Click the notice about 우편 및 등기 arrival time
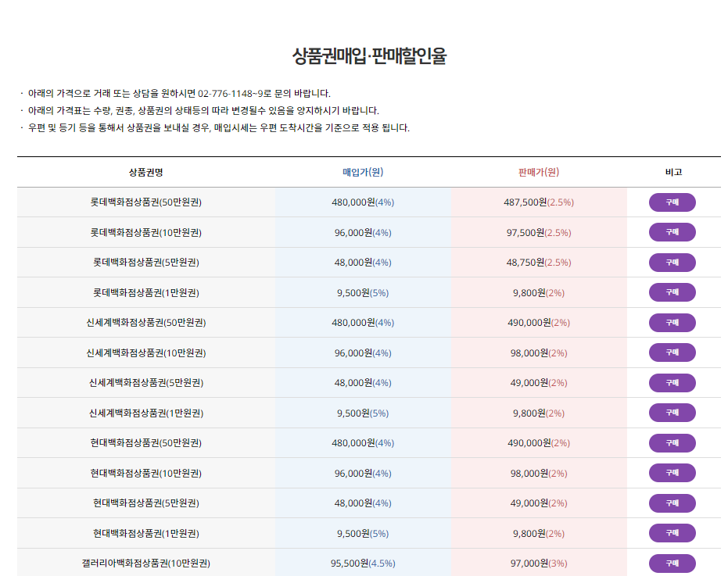 pos(219,127)
